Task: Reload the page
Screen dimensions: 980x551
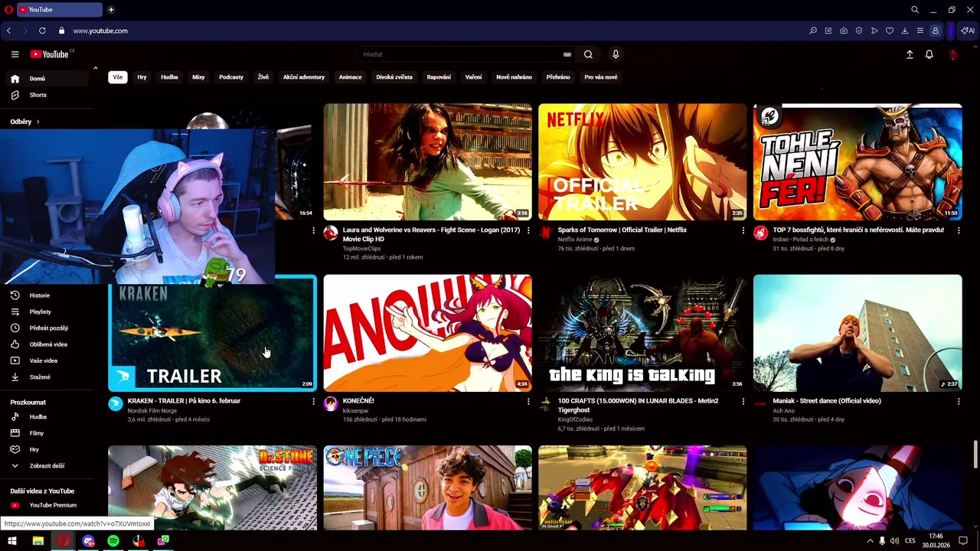Action: pos(42,31)
